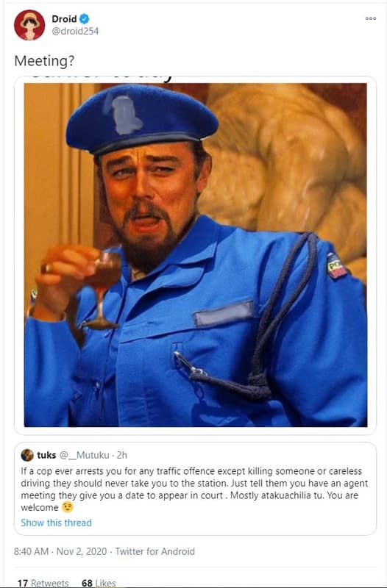The height and width of the screenshot is (588, 387).
Task: View the 17 Retweets list
Action: [x=43, y=583]
